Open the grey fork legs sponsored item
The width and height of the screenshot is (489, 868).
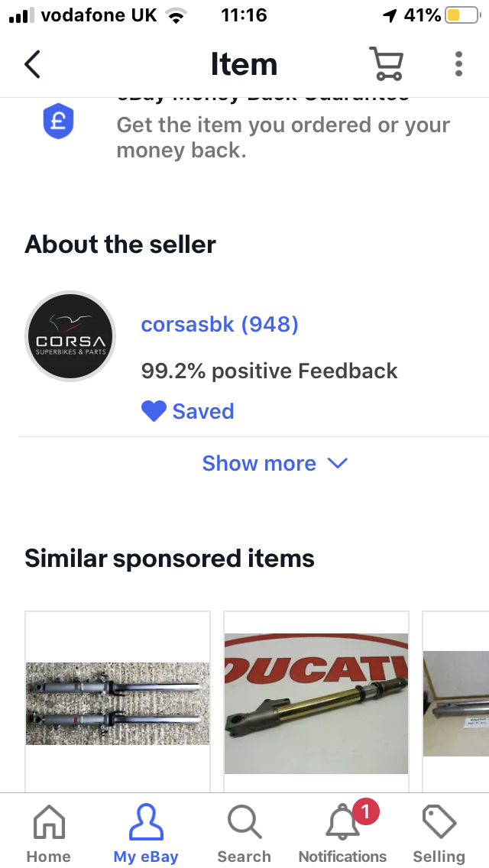(118, 703)
